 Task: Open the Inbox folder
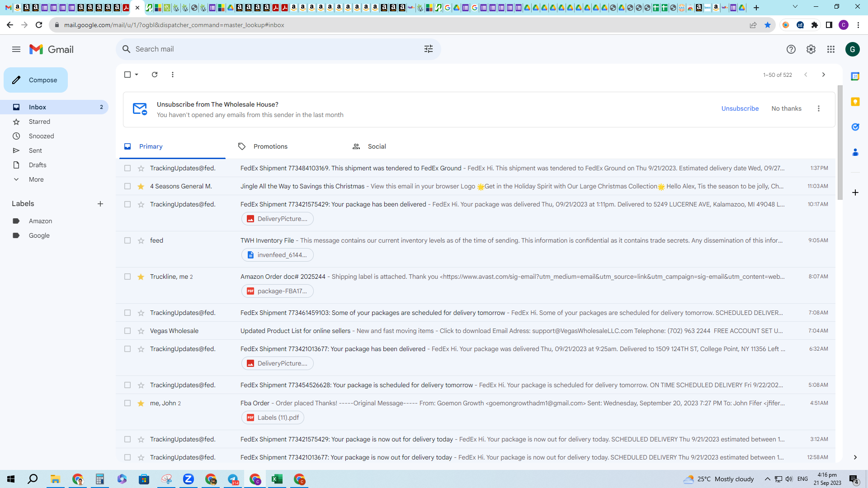pyautogui.click(x=54, y=107)
